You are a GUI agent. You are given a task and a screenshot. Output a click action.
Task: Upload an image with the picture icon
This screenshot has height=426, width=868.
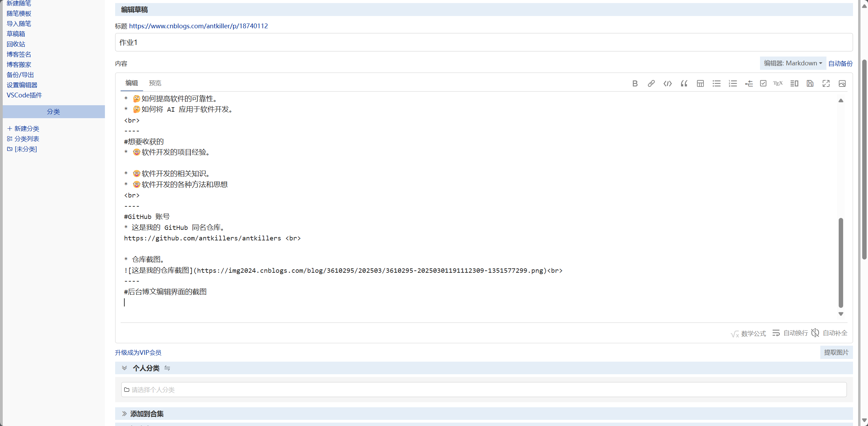tap(842, 83)
